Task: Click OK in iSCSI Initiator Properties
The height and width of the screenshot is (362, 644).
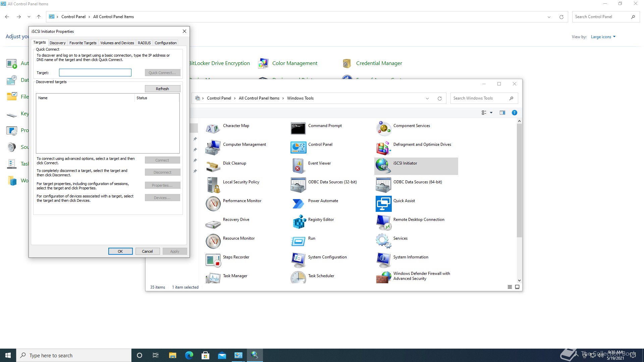Action: 120,251
